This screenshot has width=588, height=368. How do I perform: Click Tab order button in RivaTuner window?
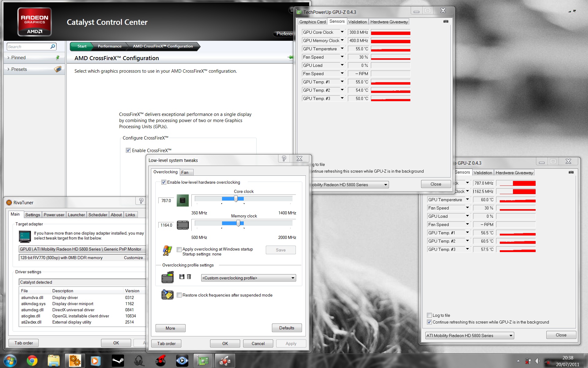[24, 343]
